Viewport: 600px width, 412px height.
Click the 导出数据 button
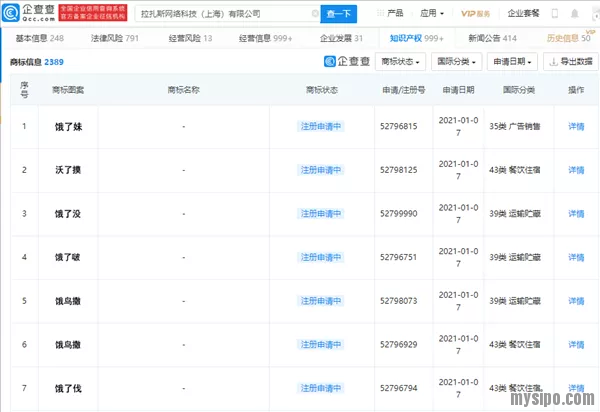pyautogui.click(x=569, y=62)
